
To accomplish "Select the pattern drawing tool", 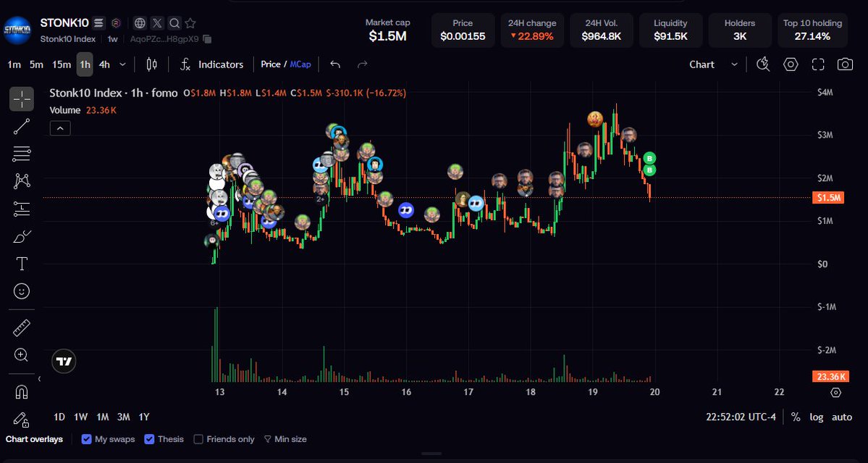I will (x=22, y=181).
